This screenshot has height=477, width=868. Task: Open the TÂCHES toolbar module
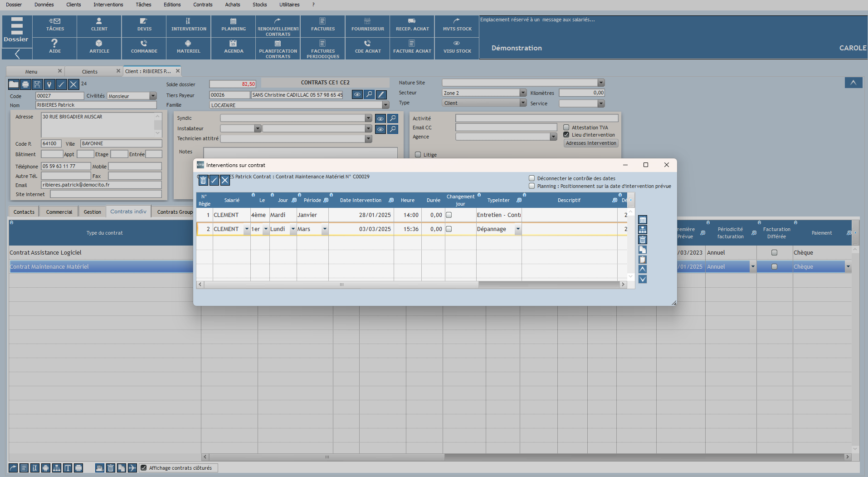[x=55, y=25]
